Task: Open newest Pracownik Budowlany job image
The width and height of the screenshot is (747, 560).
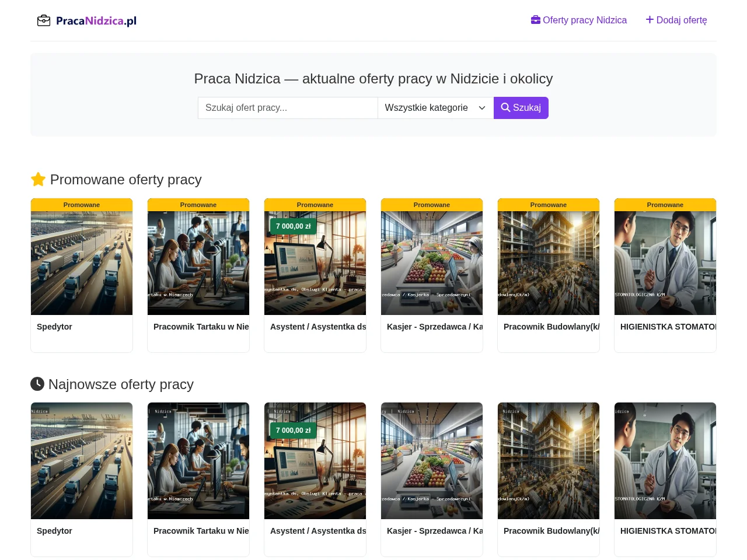Action: point(549,461)
